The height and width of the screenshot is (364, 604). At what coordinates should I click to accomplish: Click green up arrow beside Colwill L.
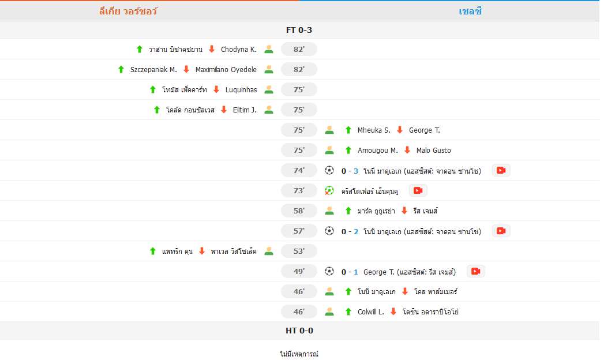[x=348, y=312]
